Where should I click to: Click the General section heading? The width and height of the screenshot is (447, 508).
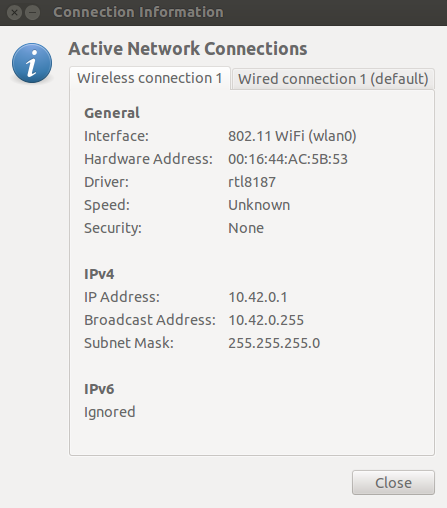(112, 113)
